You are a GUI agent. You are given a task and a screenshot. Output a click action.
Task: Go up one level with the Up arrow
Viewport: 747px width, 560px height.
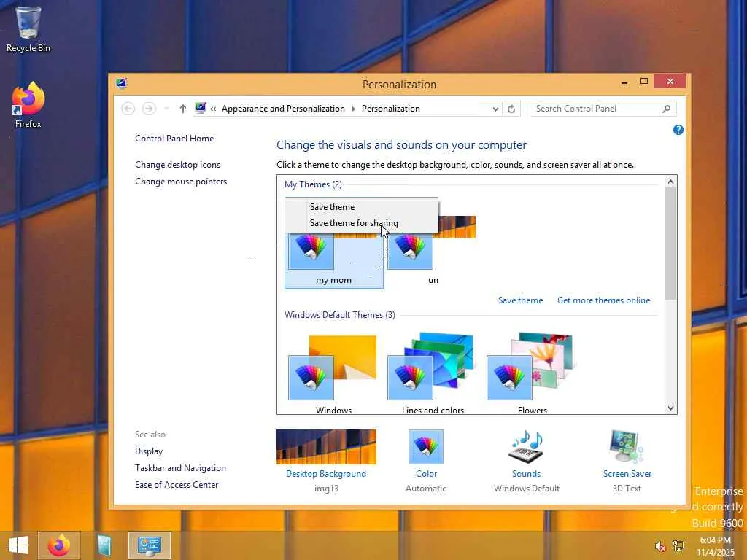[x=183, y=109]
